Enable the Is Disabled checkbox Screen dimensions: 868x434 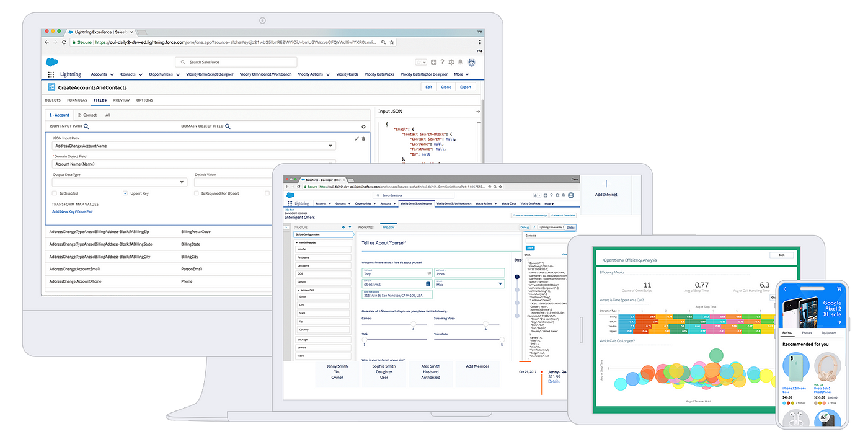pyautogui.click(x=55, y=193)
